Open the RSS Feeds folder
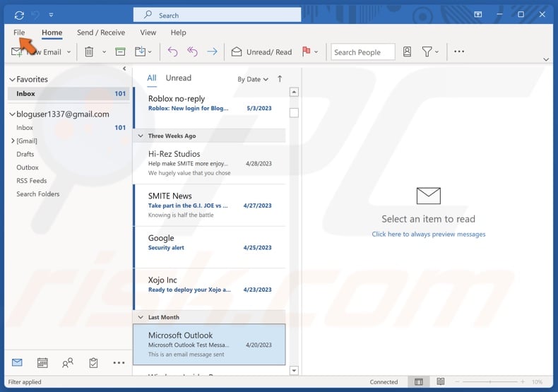 (32, 181)
